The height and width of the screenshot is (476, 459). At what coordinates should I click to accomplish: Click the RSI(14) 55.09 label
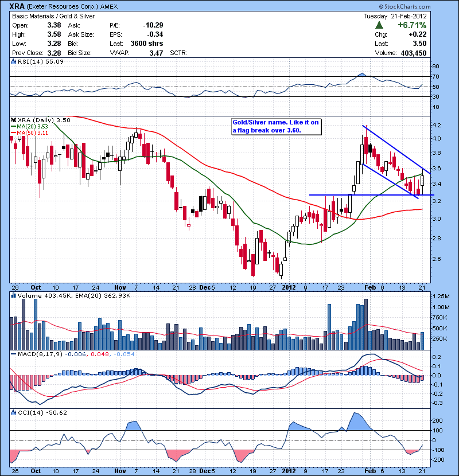click(40, 61)
